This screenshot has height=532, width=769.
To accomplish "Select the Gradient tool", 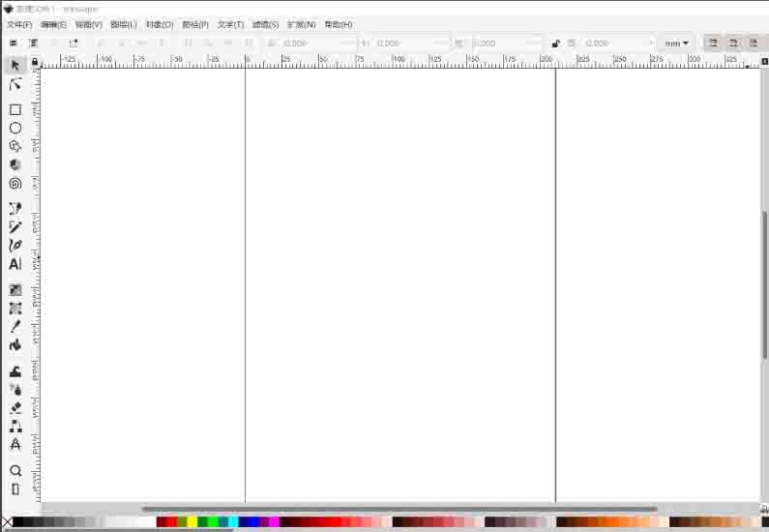I will point(15,290).
